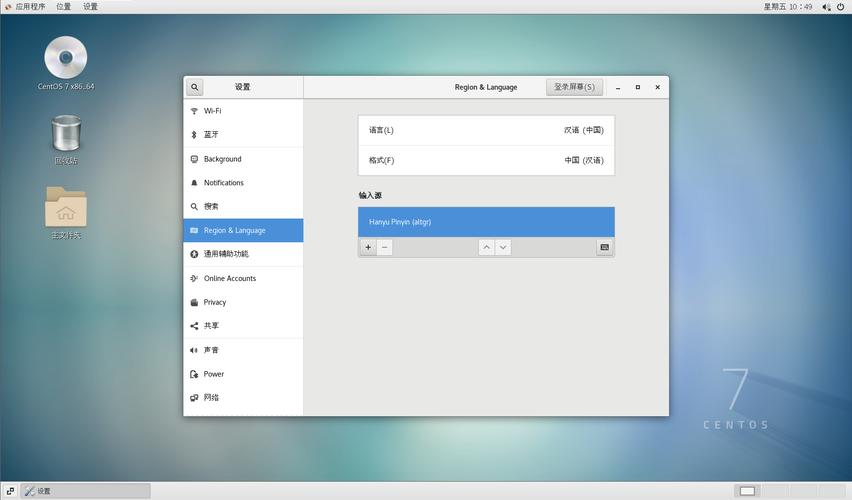Open the 网络 network panel
852x500 pixels.
[x=243, y=397]
